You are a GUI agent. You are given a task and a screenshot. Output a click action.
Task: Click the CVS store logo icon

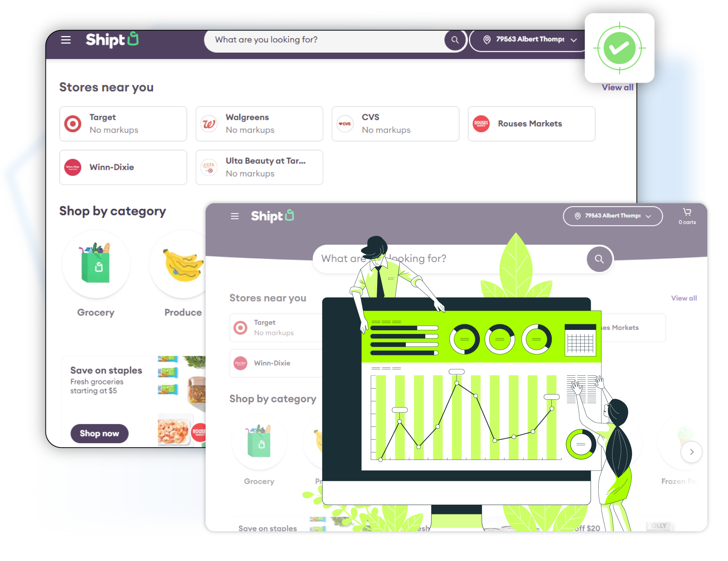tap(345, 123)
